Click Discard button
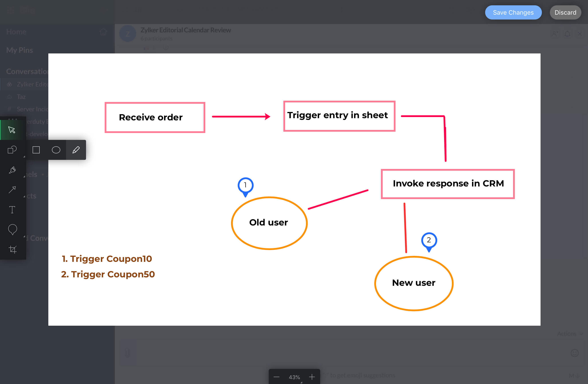 (565, 12)
